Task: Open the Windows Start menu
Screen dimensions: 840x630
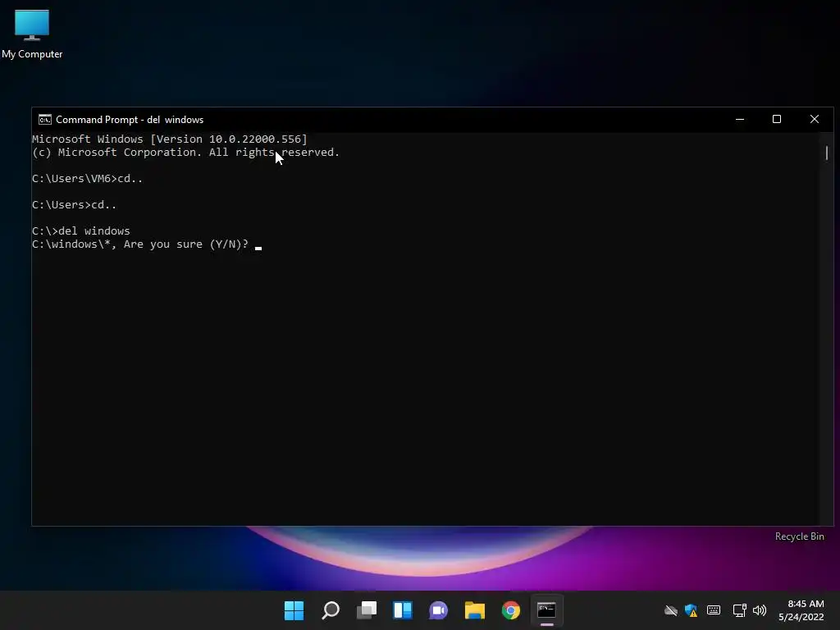Action: click(294, 610)
